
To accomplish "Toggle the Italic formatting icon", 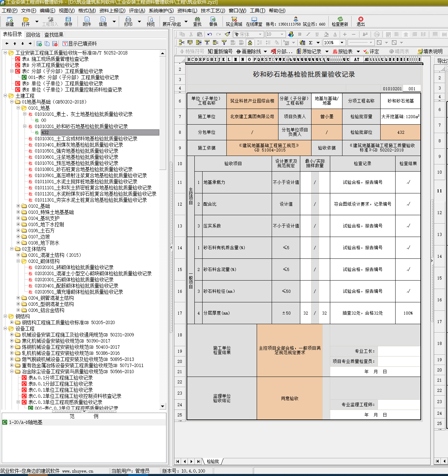I will tap(308, 34).
